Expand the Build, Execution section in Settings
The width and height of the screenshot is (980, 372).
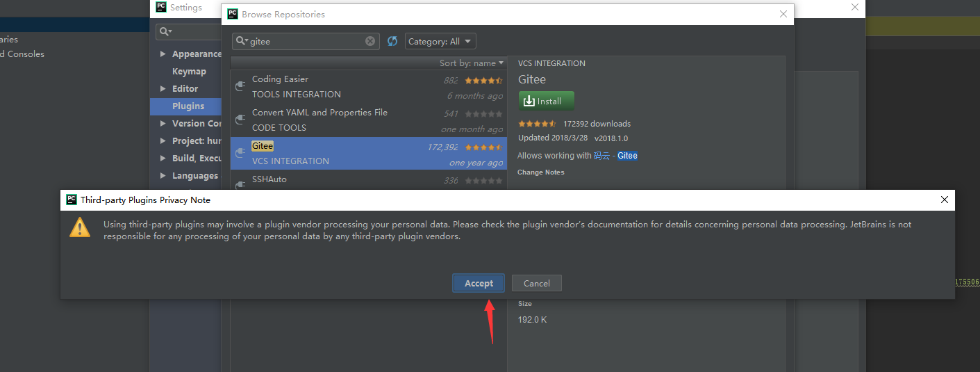click(x=163, y=158)
